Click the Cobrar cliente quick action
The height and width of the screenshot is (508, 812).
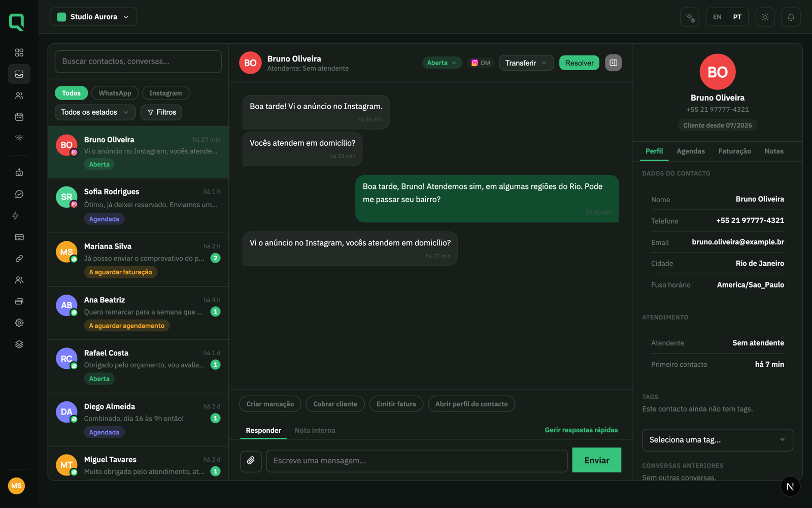[335, 404]
